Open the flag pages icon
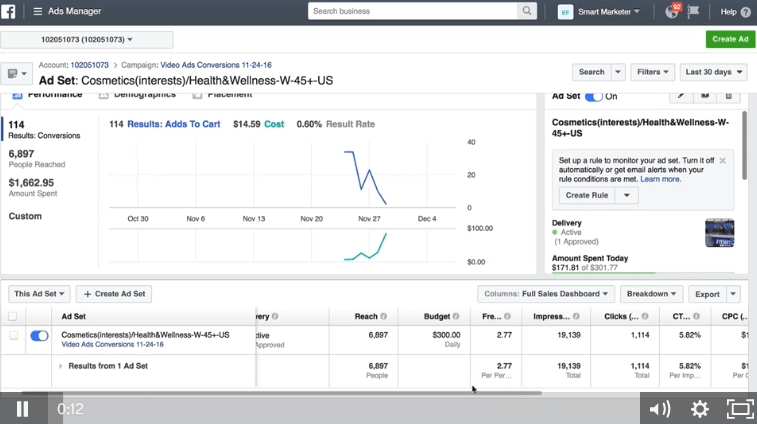The width and height of the screenshot is (757, 424). (693, 11)
